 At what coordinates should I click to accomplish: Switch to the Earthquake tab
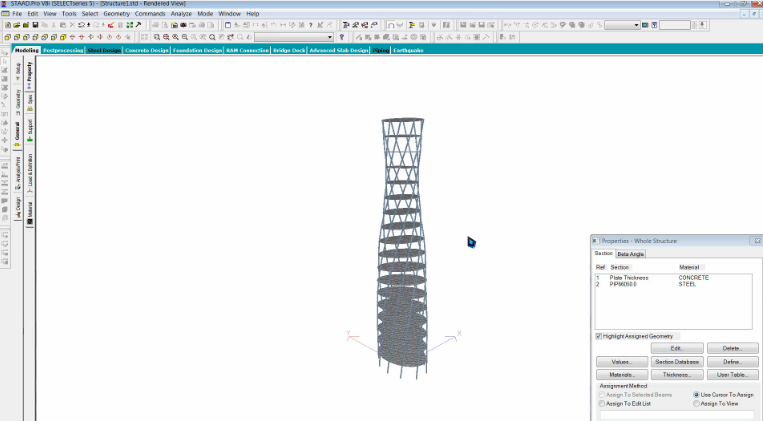(408, 50)
